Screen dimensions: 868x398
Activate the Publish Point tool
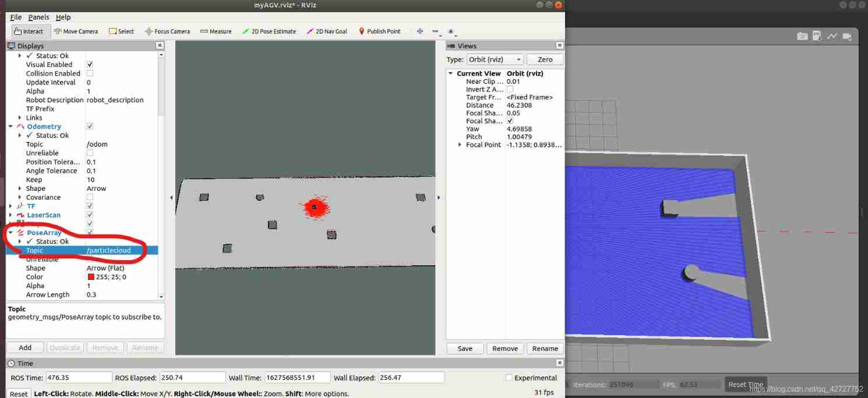click(379, 31)
